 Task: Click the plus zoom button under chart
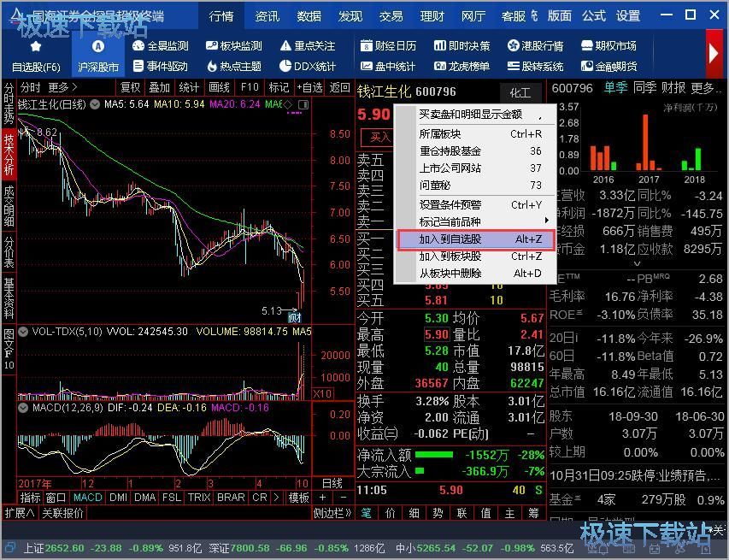[322, 498]
